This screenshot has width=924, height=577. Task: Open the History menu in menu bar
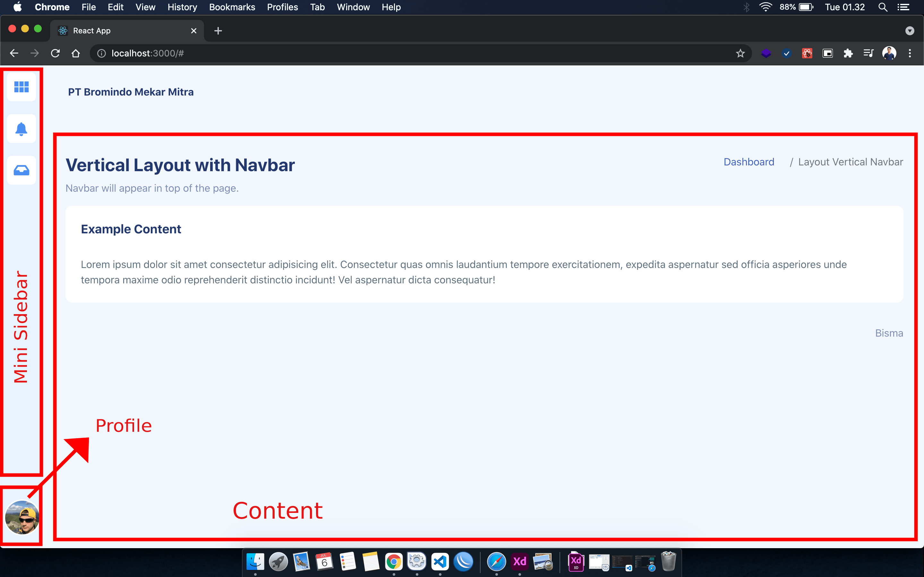(x=182, y=7)
